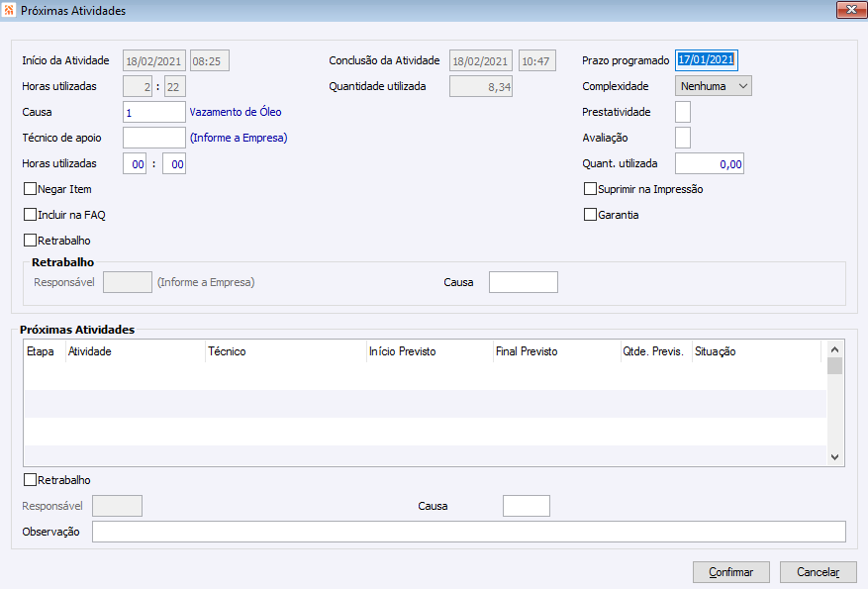Click the bottom Responsável field

coord(117,506)
